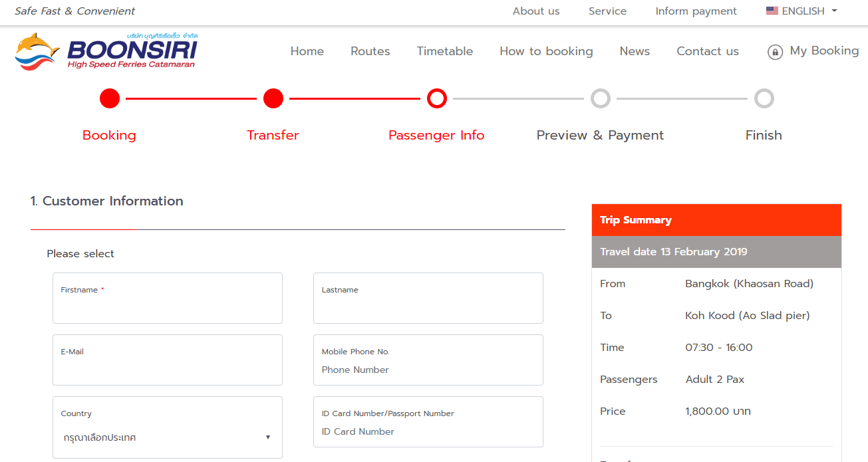The height and width of the screenshot is (462, 868).
Task: Click the ID Card Number field
Action: click(x=428, y=431)
